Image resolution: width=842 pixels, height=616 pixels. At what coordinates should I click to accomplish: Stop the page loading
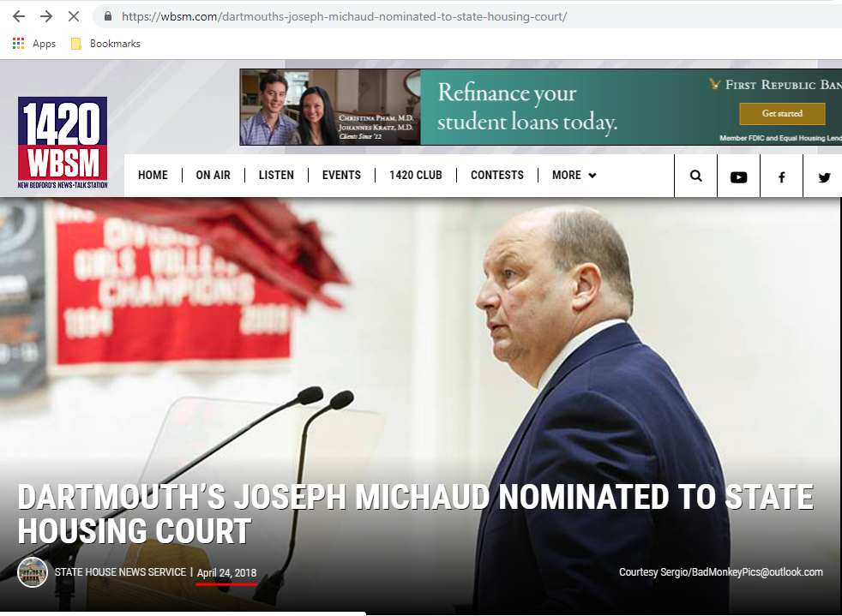tap(74, 16)
